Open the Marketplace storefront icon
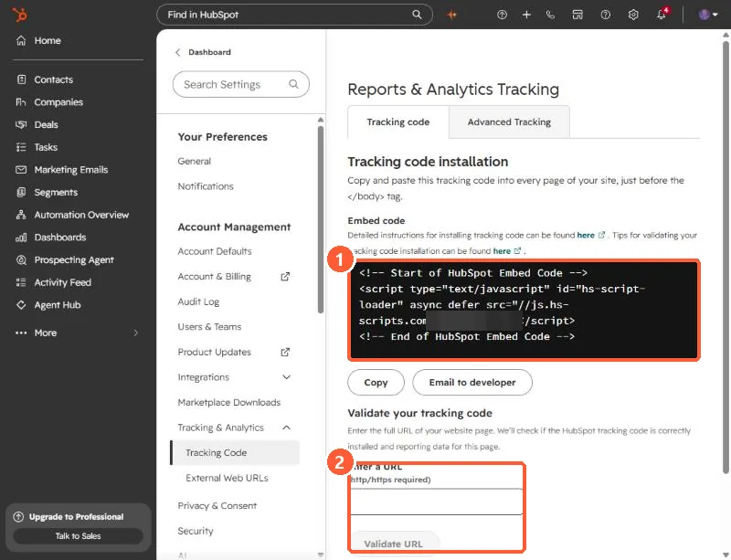The height and width of the screenshot is (560, 731). coord(577,15)
